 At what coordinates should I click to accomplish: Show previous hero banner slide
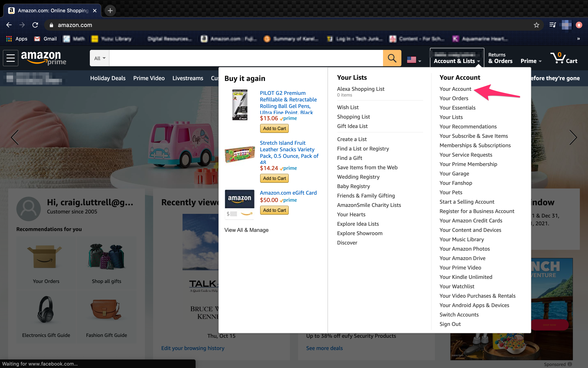point(15,137)
